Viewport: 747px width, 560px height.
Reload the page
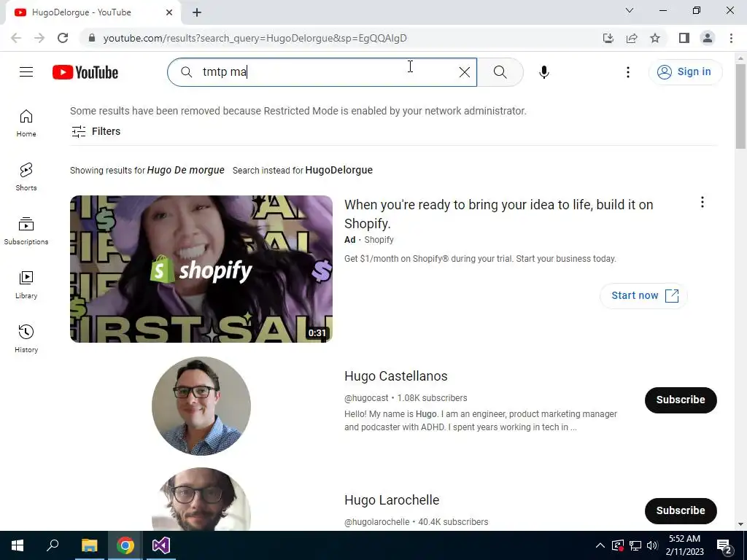(x=63, y=38)
